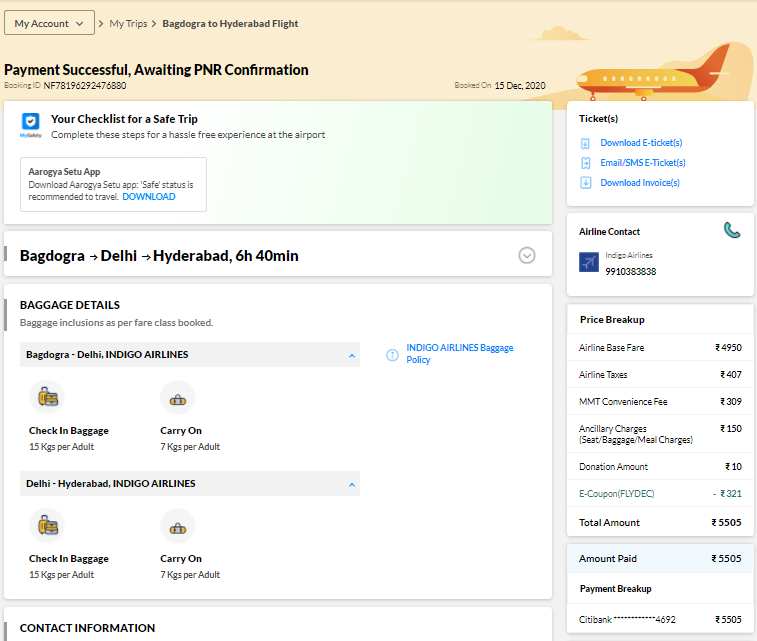Click Check In Baggage icon for Bagdogra - Delhi

[x=47, y=397]
